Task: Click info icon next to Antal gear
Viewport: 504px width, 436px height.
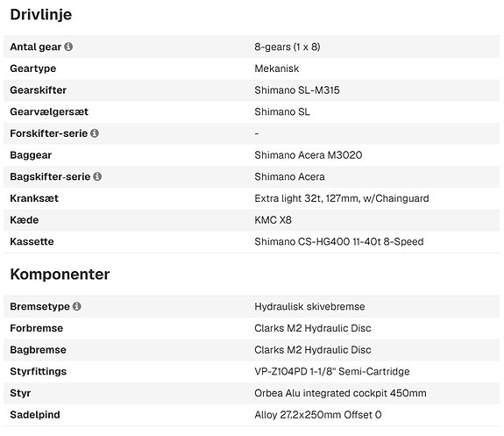Action: 68,46
